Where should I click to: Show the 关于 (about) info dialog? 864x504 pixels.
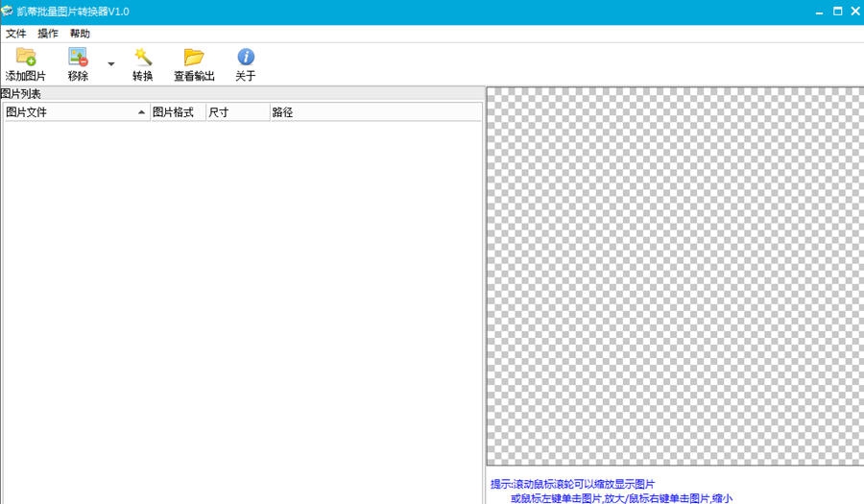pos(246,57)
